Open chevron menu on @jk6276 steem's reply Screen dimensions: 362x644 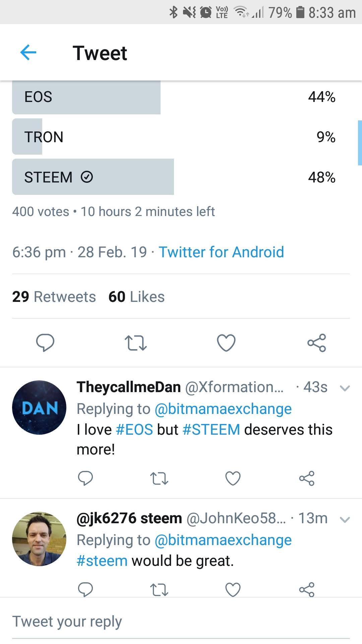(x=345, y=520)
